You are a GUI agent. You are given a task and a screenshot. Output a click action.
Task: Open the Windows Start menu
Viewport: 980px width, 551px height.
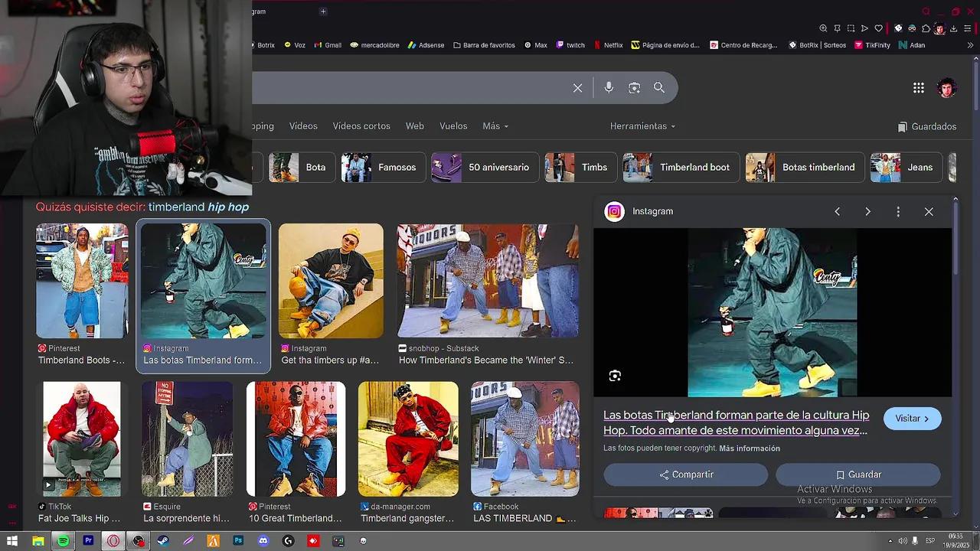pyautogui.click(x=12, y=541)
